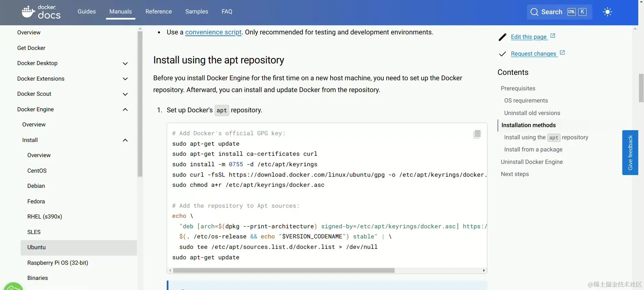This screenshot has height=290, width=644.
Task: Click code block scroll left arrow
Action: point(170,270)
